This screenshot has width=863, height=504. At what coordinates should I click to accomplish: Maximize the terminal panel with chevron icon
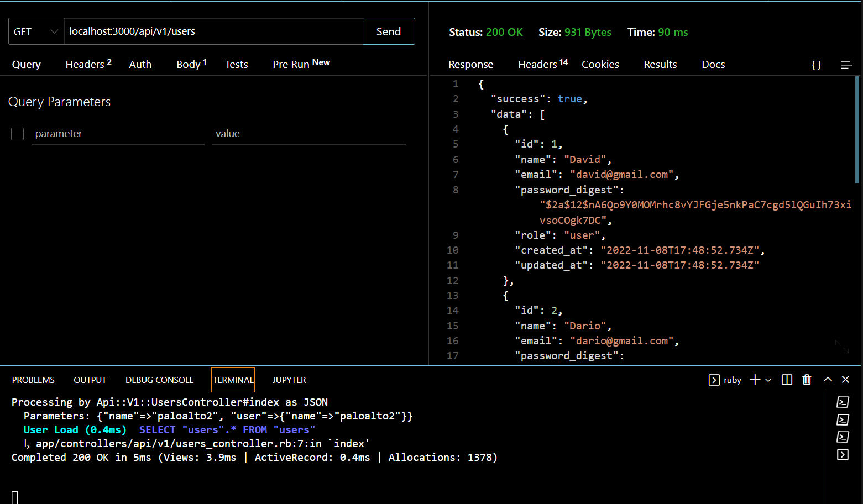tap(828, 380)
